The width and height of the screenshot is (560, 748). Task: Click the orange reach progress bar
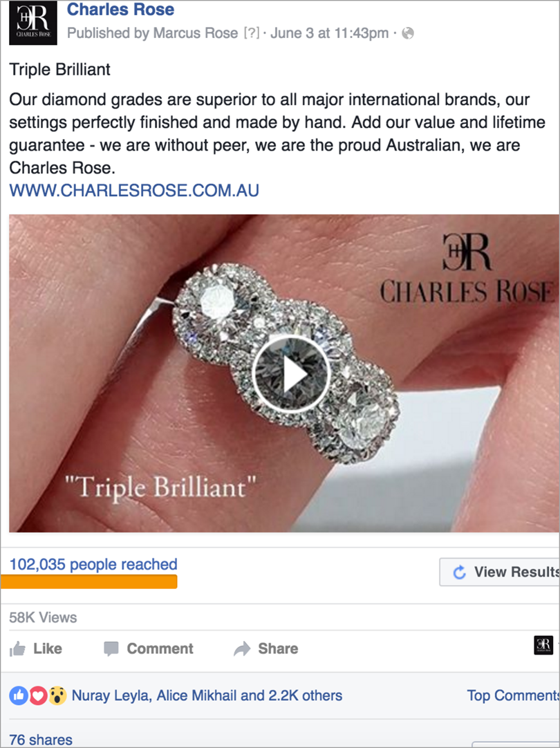(x=88, y=581)
